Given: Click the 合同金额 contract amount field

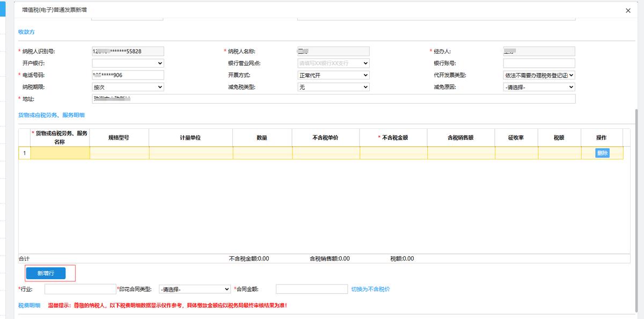Looking at the screenshot, I should (311, 288).
